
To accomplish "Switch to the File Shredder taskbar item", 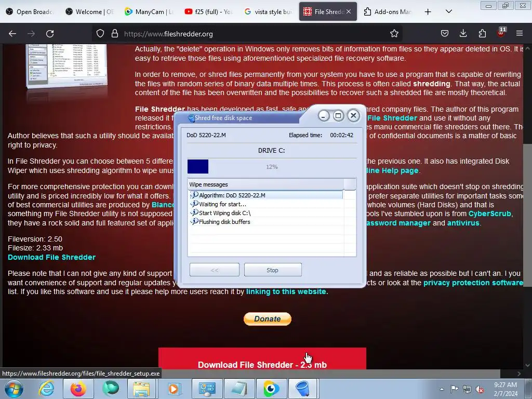I will click(x=303, y=389).
